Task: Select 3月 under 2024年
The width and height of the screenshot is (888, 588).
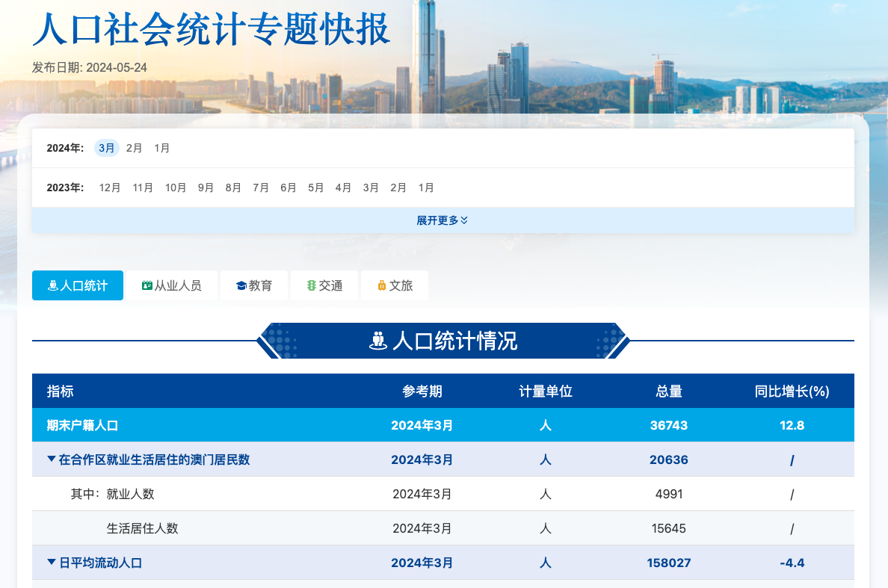Action: (107, 148)
